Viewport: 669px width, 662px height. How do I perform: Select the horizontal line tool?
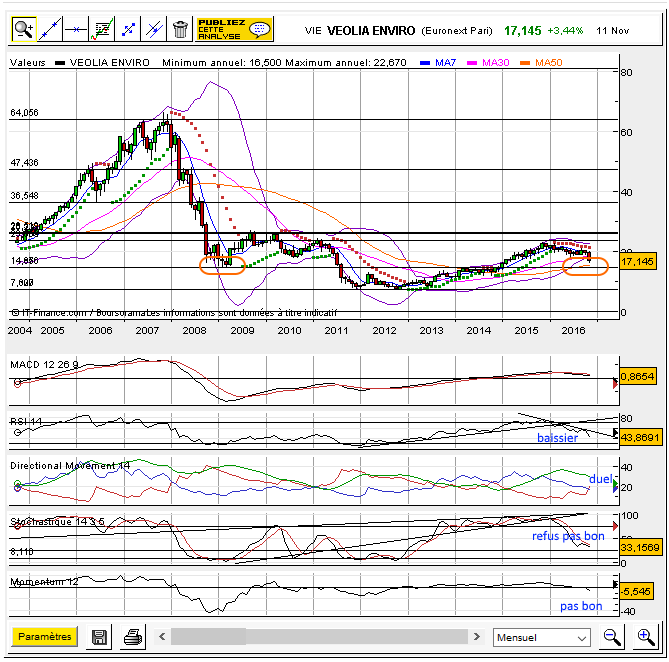coord(76,29)
